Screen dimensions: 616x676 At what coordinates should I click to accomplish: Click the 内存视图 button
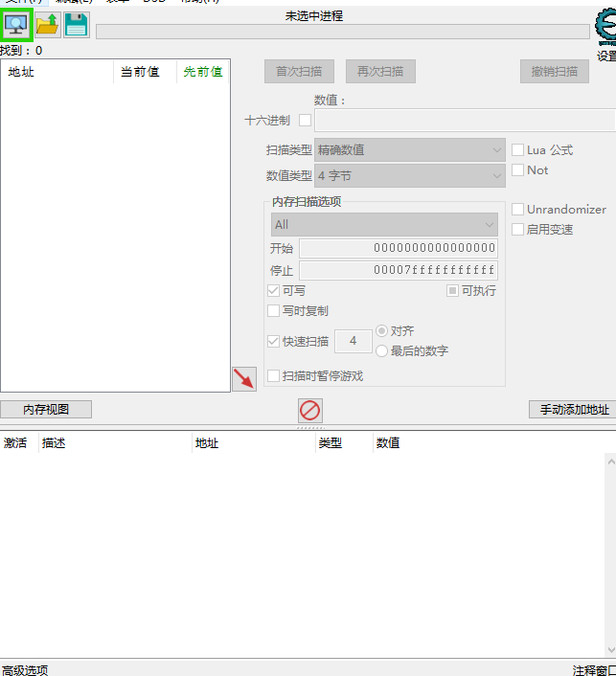(x=46, y=410)
